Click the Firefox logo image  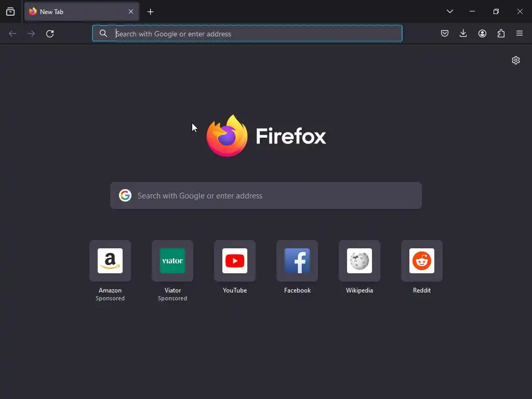pyautogui.click(x=227, y=136)
